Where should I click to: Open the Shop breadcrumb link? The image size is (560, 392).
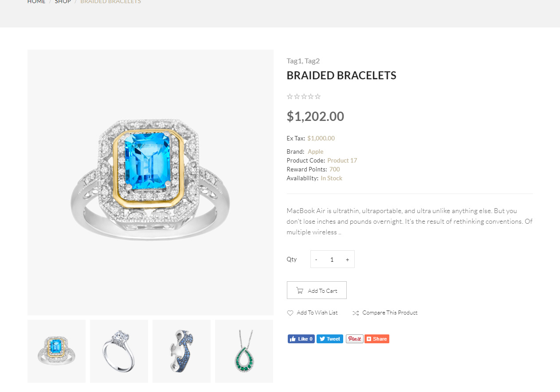[x=63, y=2]
